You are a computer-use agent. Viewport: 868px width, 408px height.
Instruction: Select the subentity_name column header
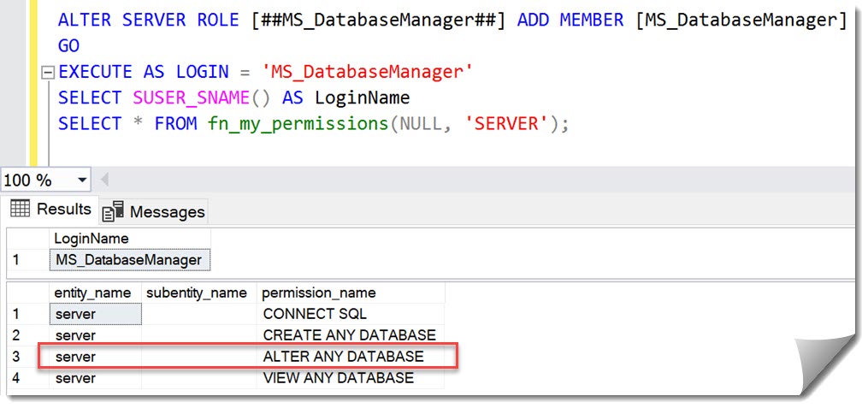click(x=197, y=293)
